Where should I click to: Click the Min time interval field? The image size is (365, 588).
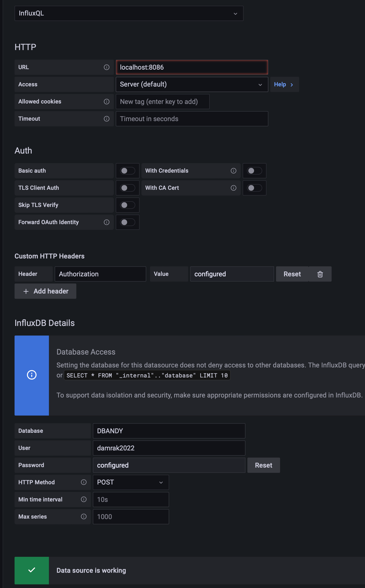click(131, 500)
